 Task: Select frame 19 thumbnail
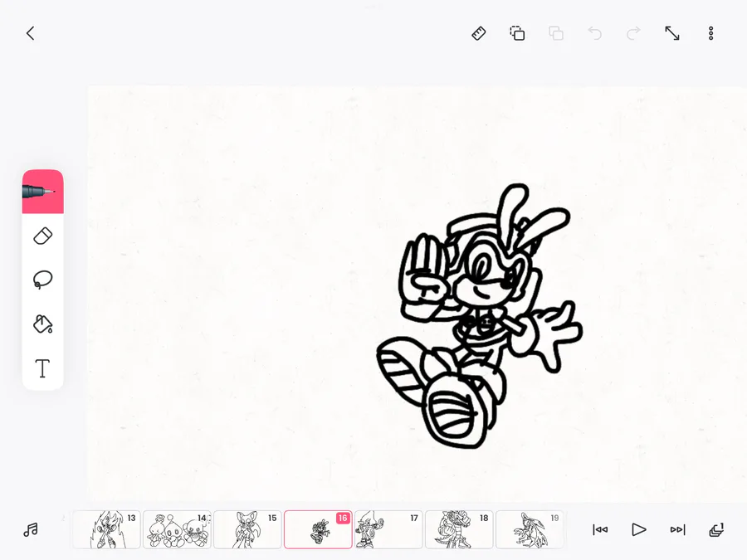(x=530, y=529)
